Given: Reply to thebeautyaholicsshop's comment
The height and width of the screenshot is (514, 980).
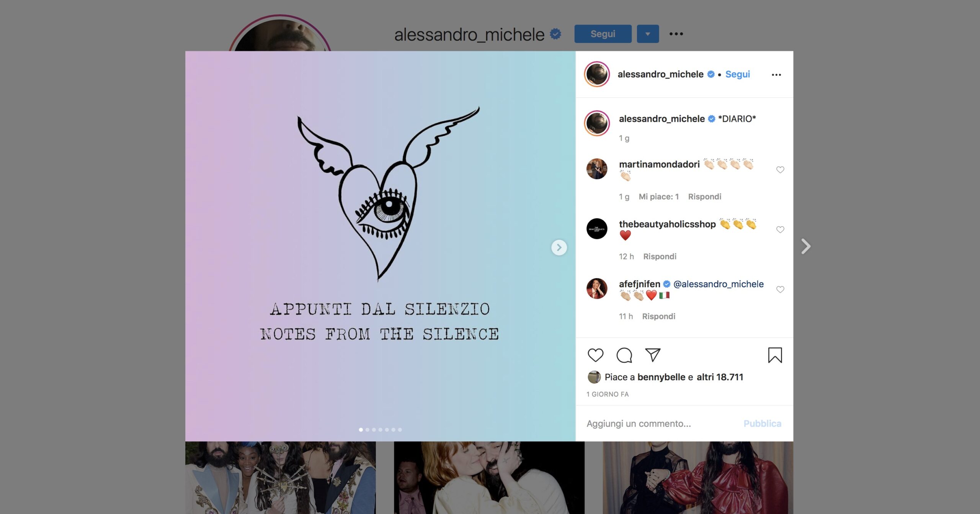Looking at the screenshot, I should click(660, 256).
